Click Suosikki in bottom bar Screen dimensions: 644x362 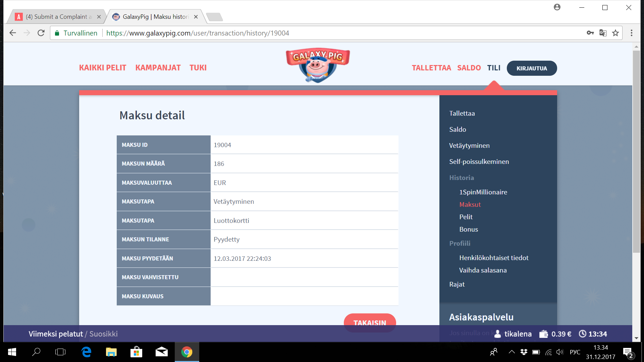click(x=103, y=334)
